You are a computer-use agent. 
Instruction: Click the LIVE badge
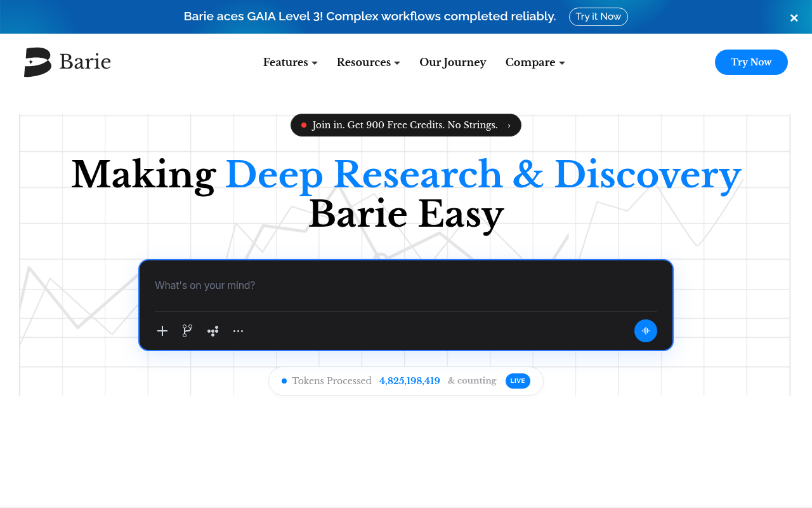click(x=518, y=381)
